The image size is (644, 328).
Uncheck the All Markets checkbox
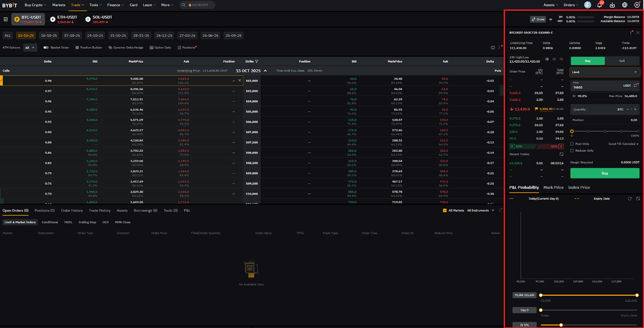[x=445, y=210]
